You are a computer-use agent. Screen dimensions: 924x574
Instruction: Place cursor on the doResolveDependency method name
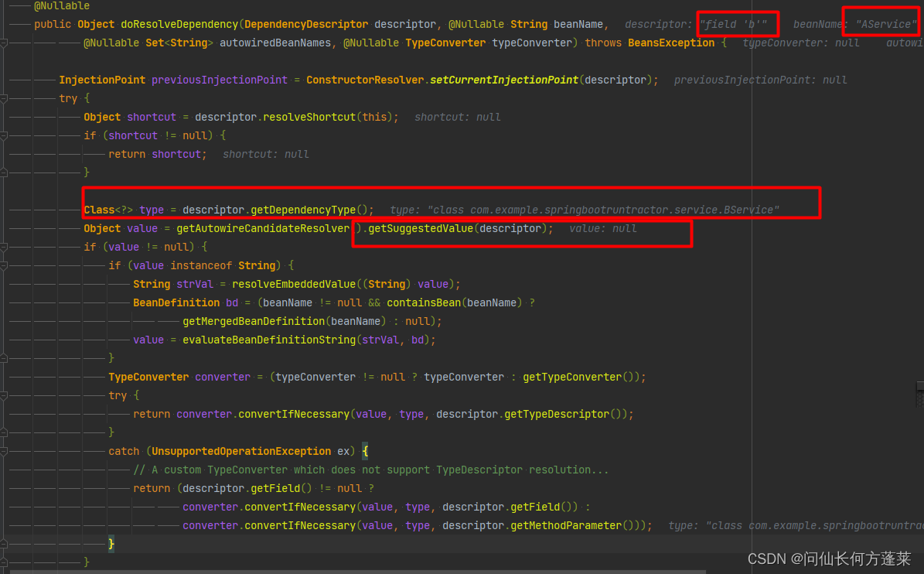(179, 24)
